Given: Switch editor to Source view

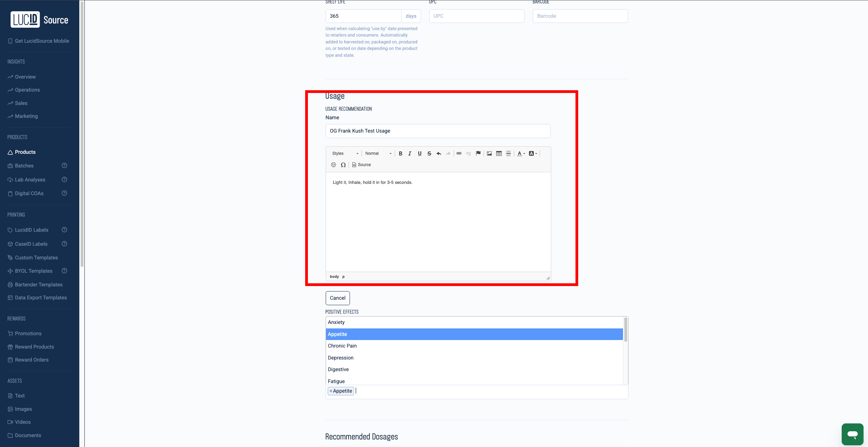Looking at the screenshot, I should click(362, 165).
